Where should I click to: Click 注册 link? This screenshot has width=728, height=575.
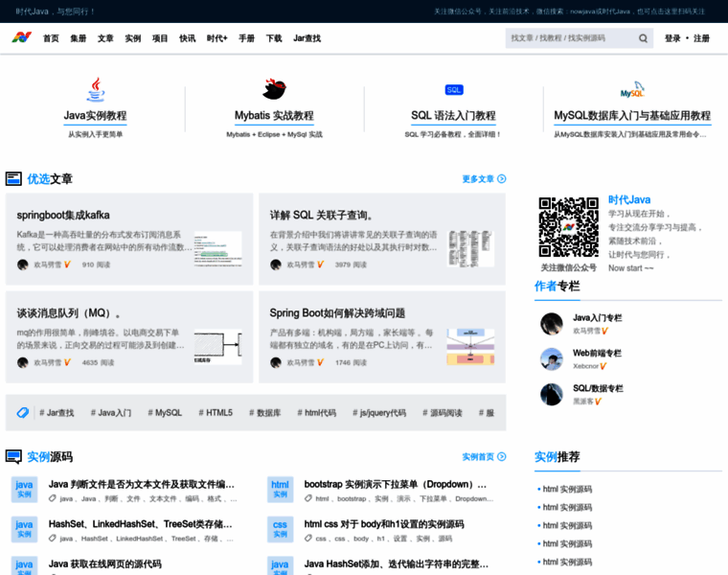point(701,38)
